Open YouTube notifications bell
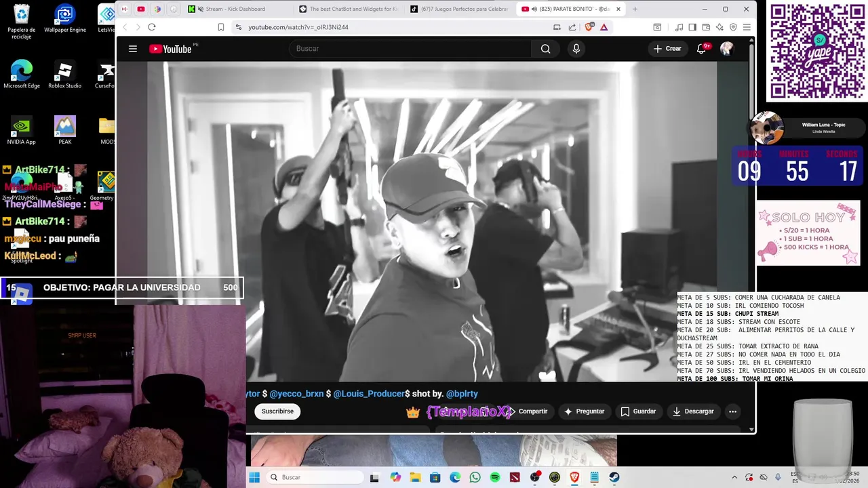 [702, 49]
